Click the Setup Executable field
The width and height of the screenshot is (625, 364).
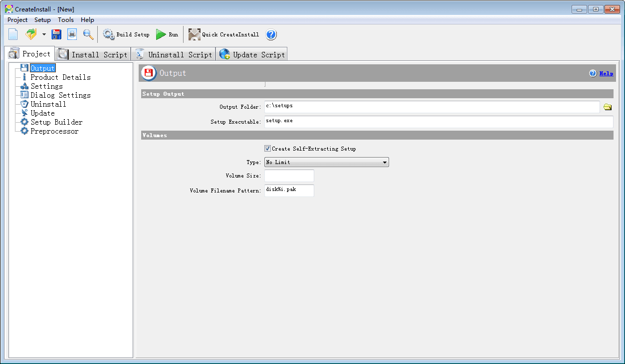point(438,122)
